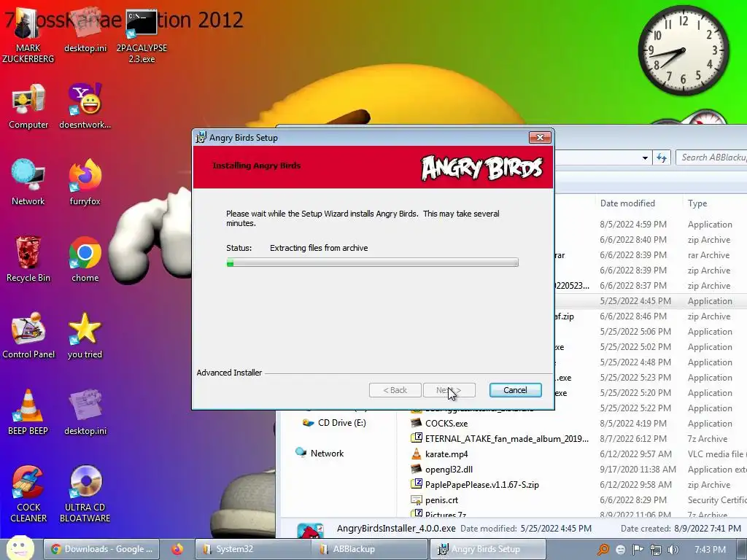Viewport: 747px width, 560px height.
Task: Click the volume speaker tray icon
Action: coord(673,550)
